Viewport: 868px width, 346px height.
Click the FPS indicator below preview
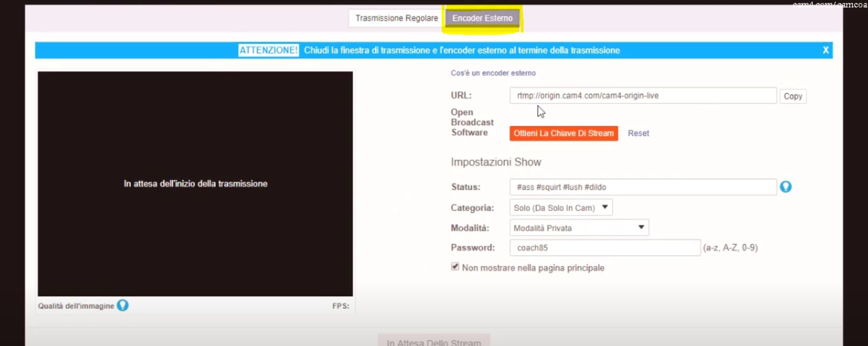pyautogui.click(x=341, y=306)
